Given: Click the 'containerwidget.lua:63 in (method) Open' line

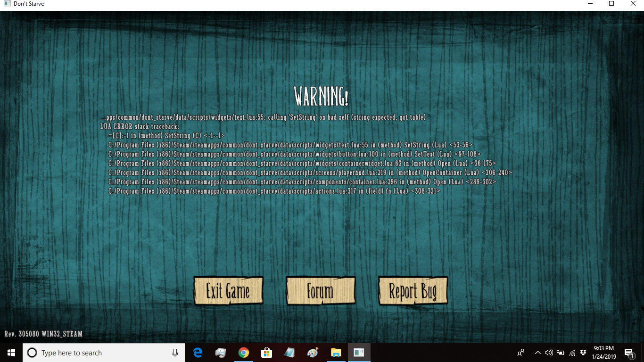Looking at the screenshot, I should [x=302, y=164].
